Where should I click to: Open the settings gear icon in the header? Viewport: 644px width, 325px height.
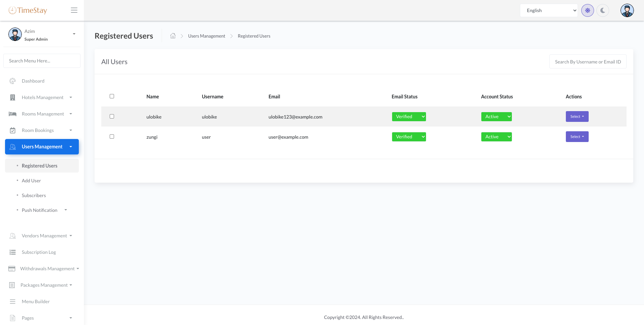click(x=588, y=10)
